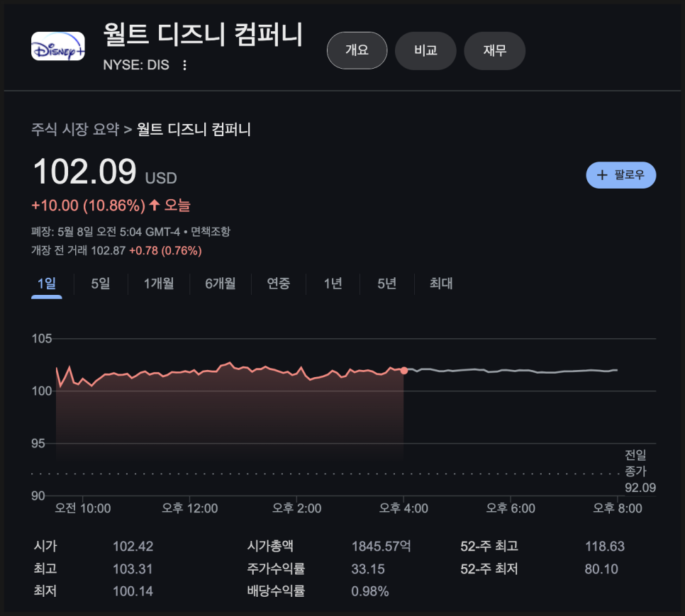685x616 pixels.
Task: Select the 1일 time range
Action: click(46, 284)
